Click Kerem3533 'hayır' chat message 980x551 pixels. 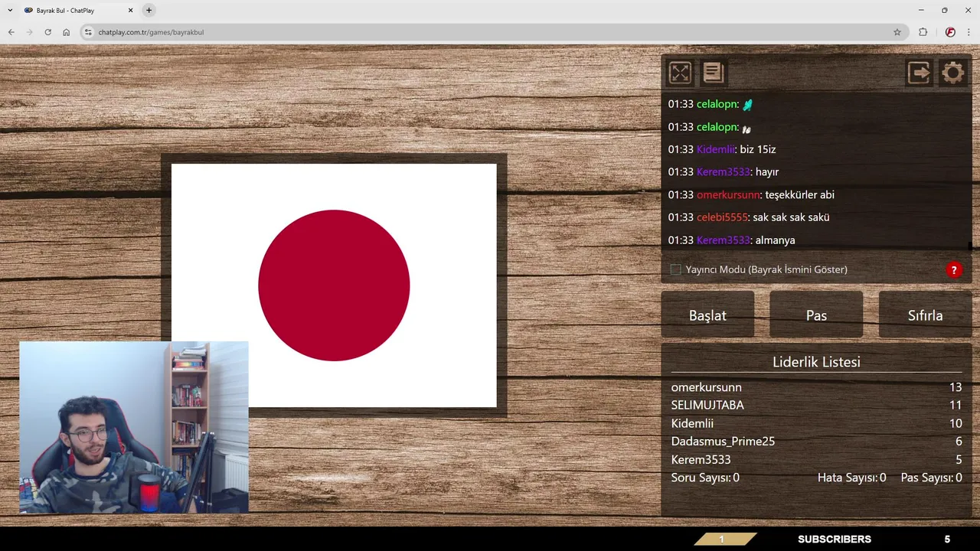(x=767, y=172)
